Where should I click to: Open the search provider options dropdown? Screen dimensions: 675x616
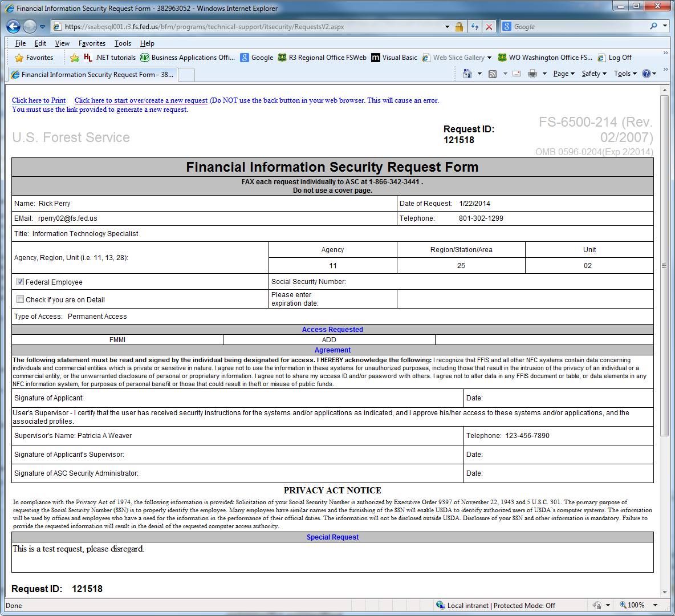click(665, 26)
